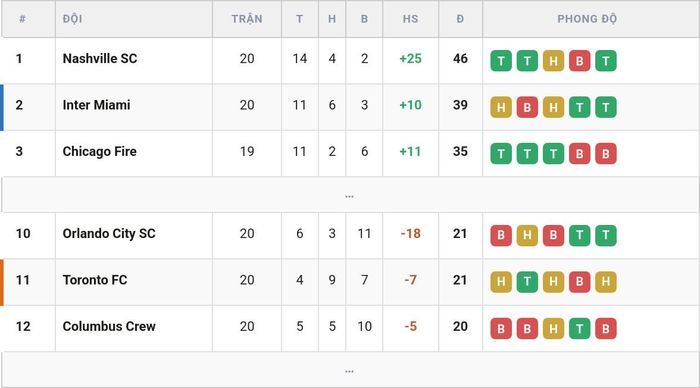Click Columbus Crew's green T form badge
The image size is (700, 388).
coord(579,328)
